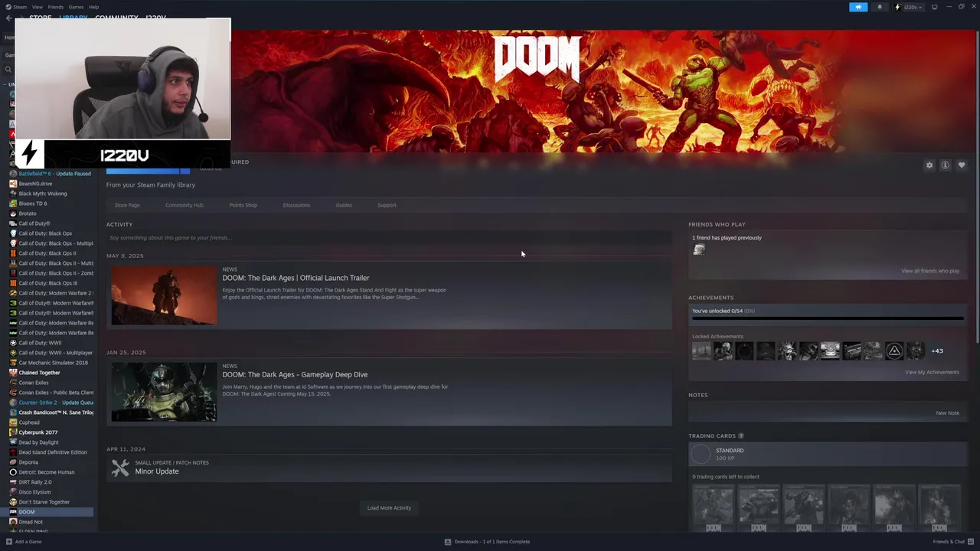Click the achievements progress bar
Screen dimensions: 980x551
[827, 318]
